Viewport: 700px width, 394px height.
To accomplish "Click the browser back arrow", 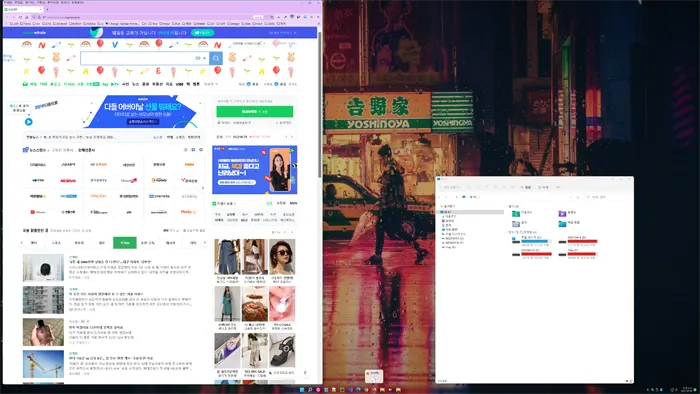I will click(x=7, y=17).
